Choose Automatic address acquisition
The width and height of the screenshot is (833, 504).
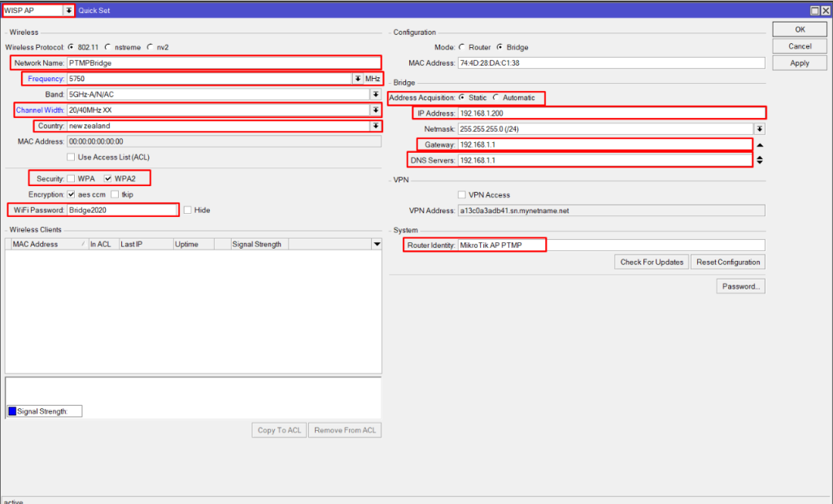pos(496,98)
